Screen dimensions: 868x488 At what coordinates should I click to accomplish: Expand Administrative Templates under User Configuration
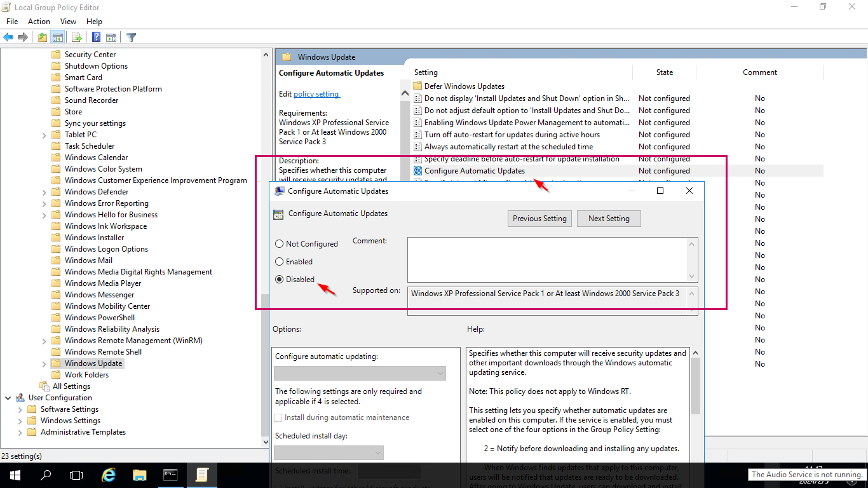[20, 432]
